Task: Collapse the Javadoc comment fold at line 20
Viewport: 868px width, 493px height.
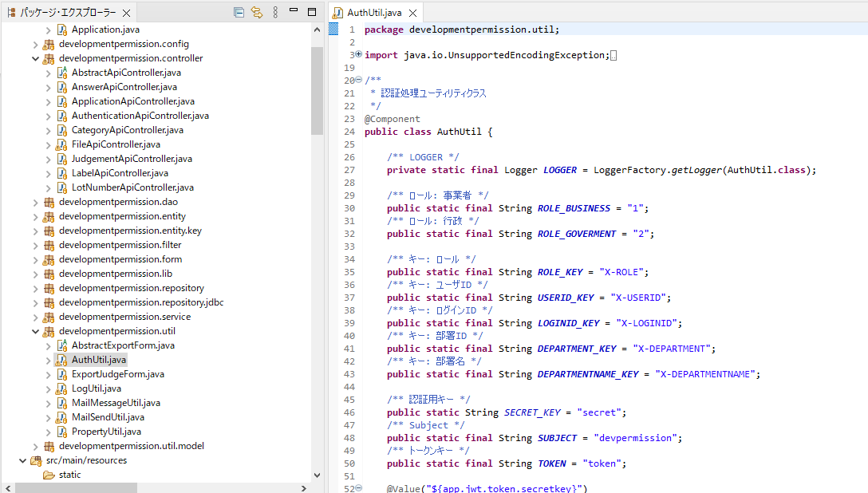Action: pyautogui.click(x=358, y=80)
